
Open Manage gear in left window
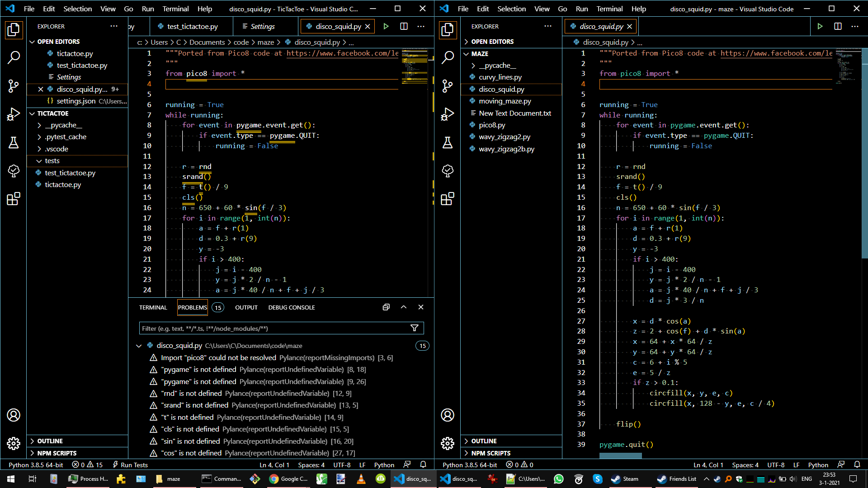pyautogui.click(x=14, y=443)
